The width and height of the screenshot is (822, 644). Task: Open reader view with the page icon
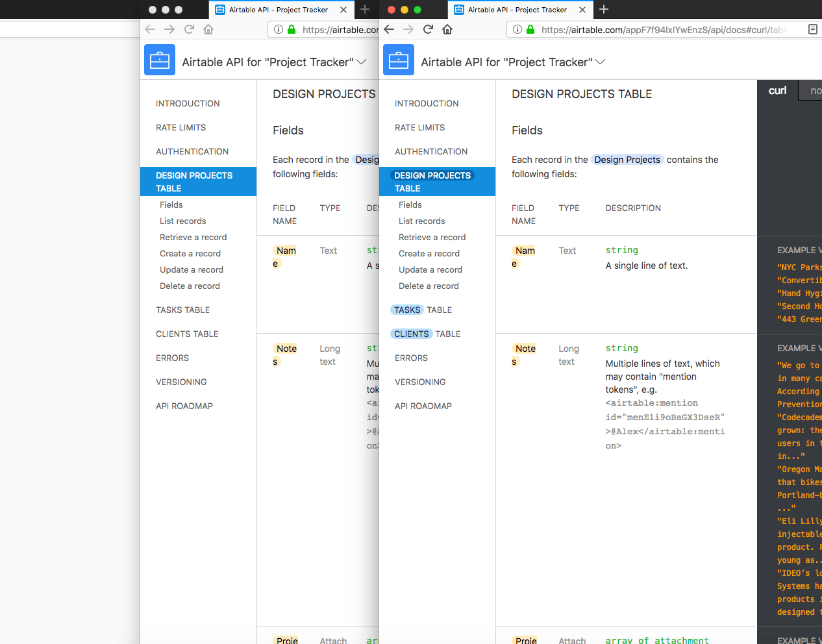click(x=812, y=29)
